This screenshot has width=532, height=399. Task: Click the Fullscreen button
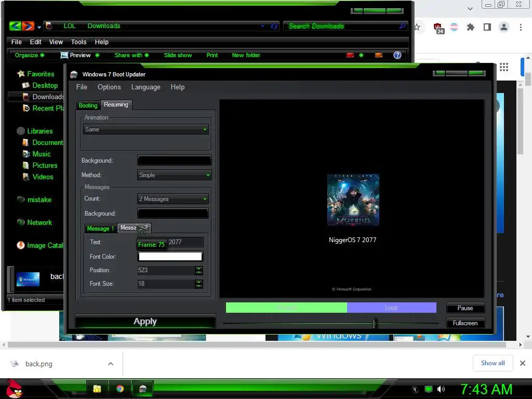pos(465,323)
